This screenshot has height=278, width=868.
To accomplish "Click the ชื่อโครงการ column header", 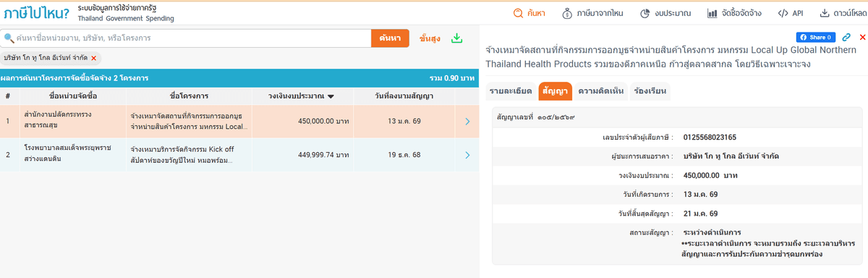I will click(189, 96).
